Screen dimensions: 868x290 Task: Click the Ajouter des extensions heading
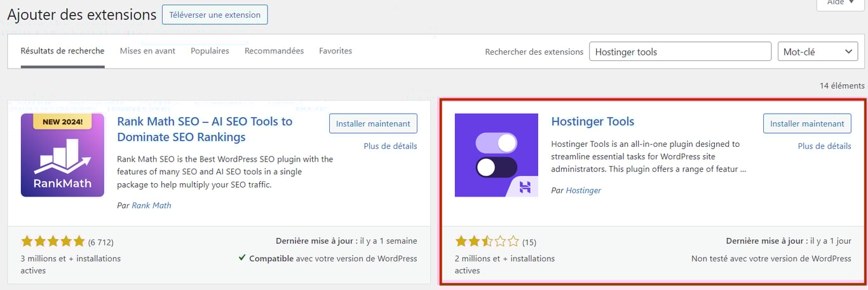coord(81,15)
